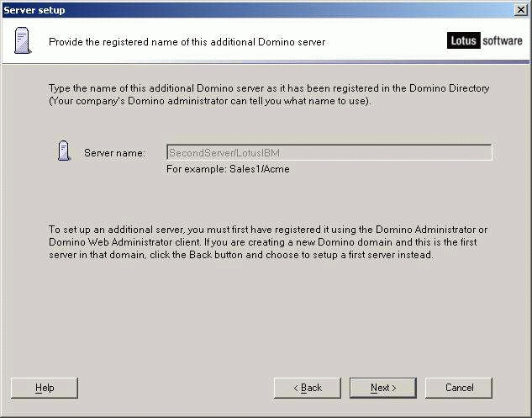Screen dimensions: 532x418
Task: Click the 'Server setup' title bar text
Action: [x=34, y=10]
